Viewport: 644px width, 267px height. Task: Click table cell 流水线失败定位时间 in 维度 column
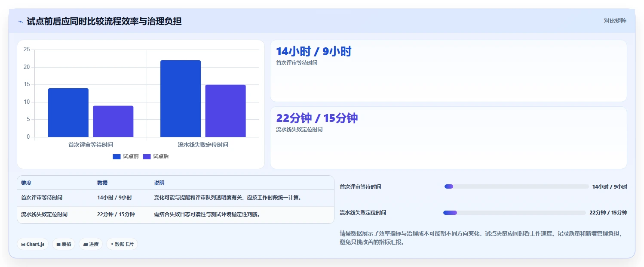44,214
